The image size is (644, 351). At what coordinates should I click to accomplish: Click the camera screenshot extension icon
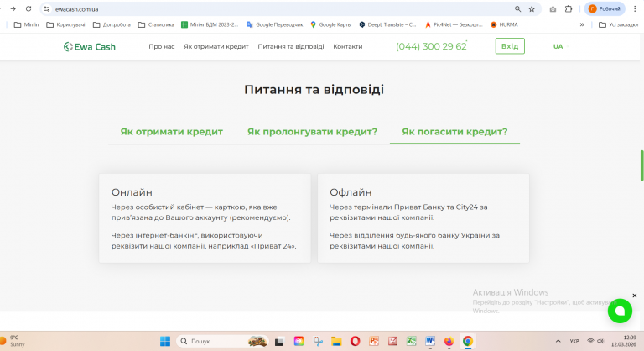(553, 9)
